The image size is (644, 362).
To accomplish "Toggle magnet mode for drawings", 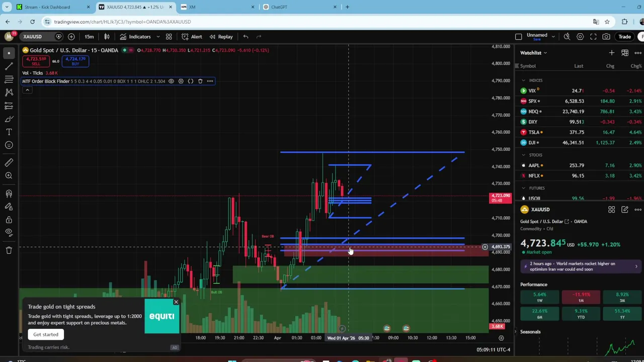I will (9, 194).
